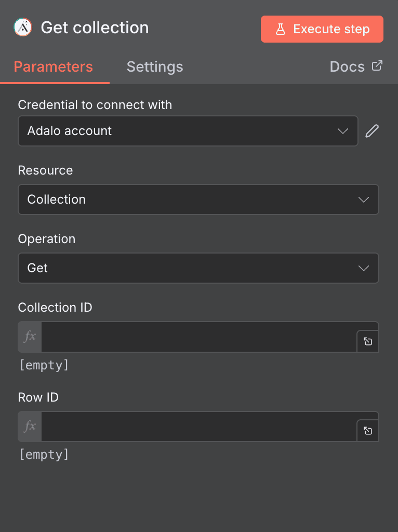Edit the Adalo account credential via pencil icon
Screen dimensions: 398x532
coord(372,130)
